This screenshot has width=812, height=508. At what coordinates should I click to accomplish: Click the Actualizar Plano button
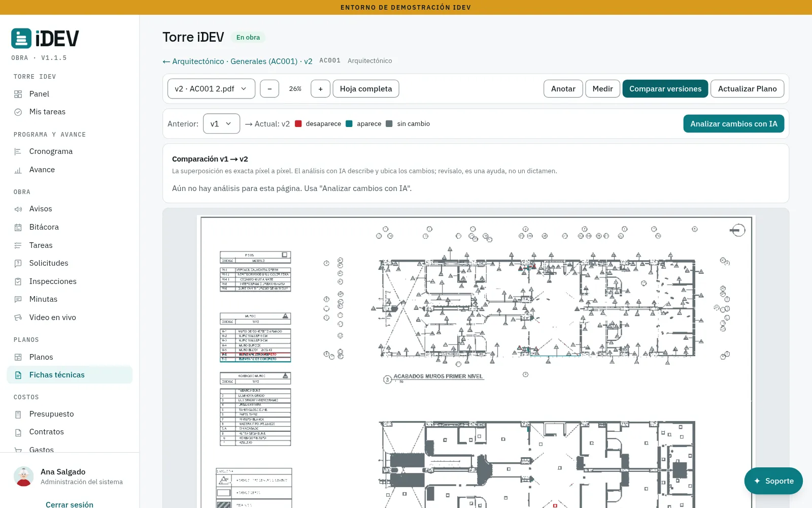(x=747, y=89)
